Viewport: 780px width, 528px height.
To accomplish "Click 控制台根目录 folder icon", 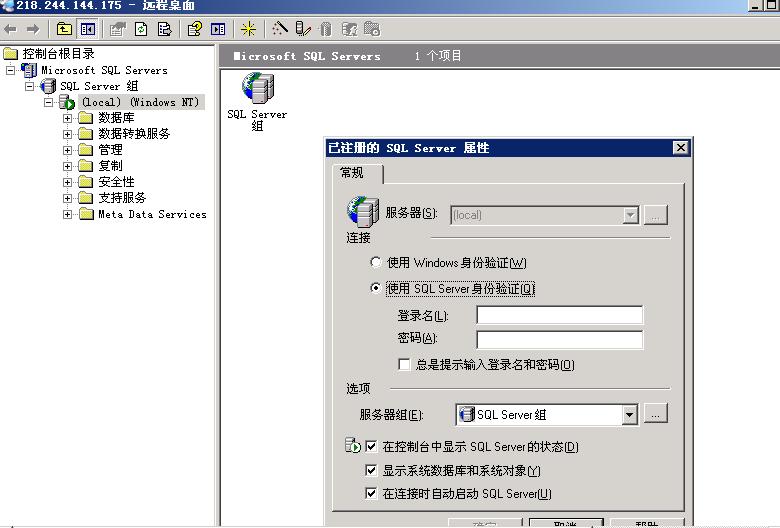I will [11, 53].
